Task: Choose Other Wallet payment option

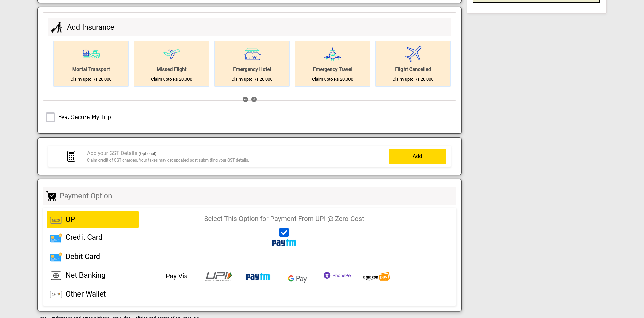Action: (x=93, y=294)
